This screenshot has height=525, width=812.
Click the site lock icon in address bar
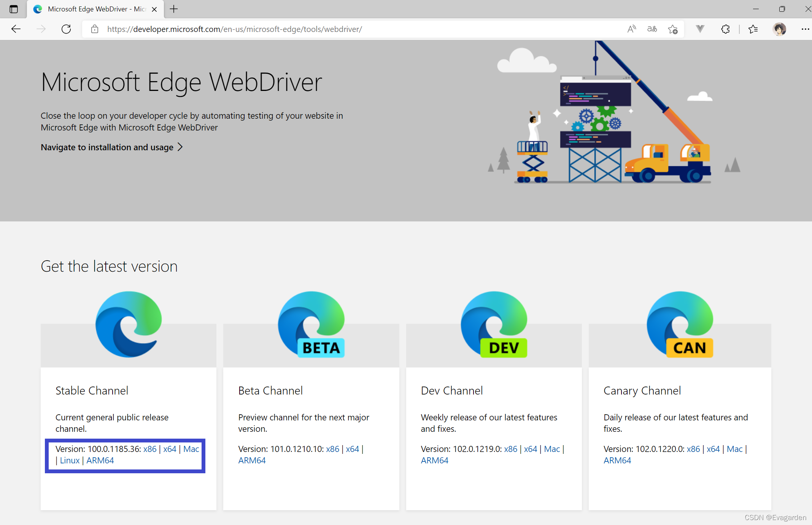tap(95, 29)
